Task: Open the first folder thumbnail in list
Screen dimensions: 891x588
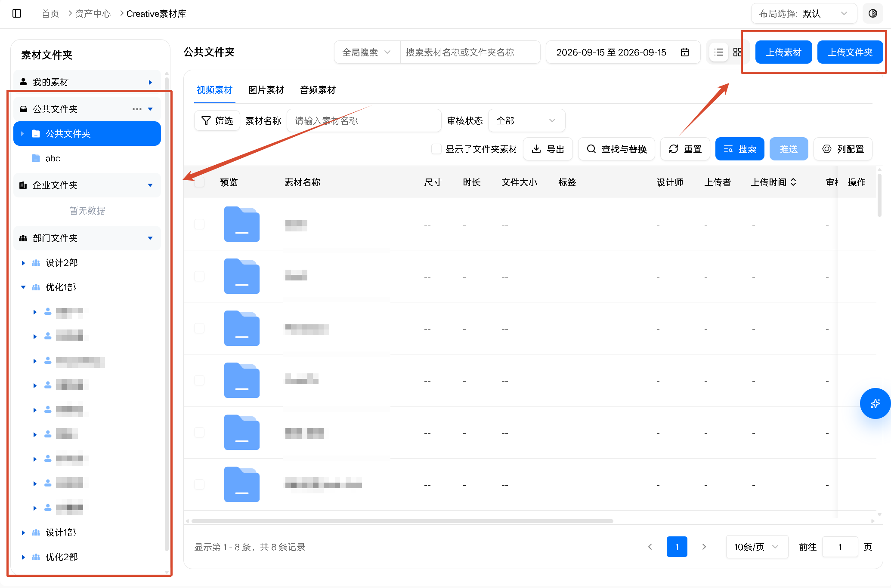Action: pyautogui.click(x=241, y=224)
